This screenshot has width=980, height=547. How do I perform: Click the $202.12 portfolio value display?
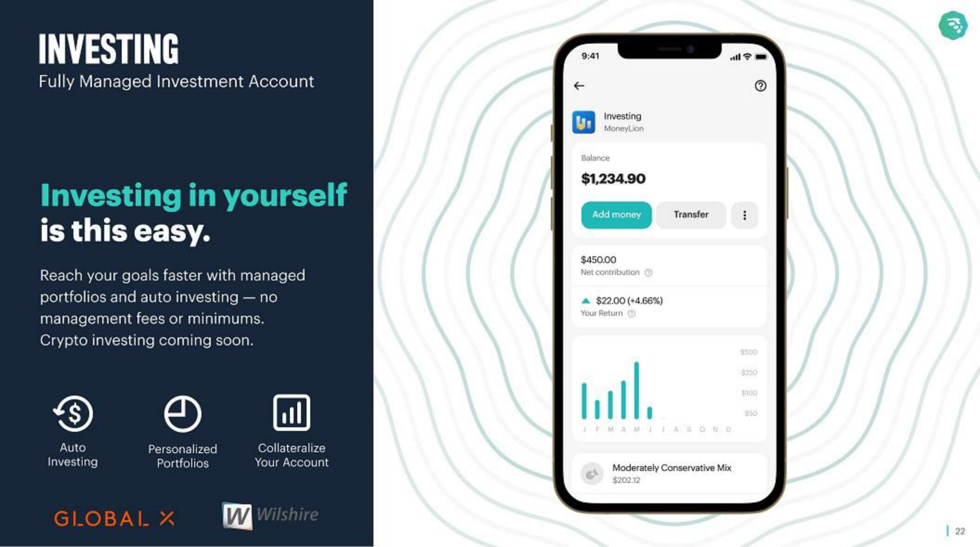625,481
